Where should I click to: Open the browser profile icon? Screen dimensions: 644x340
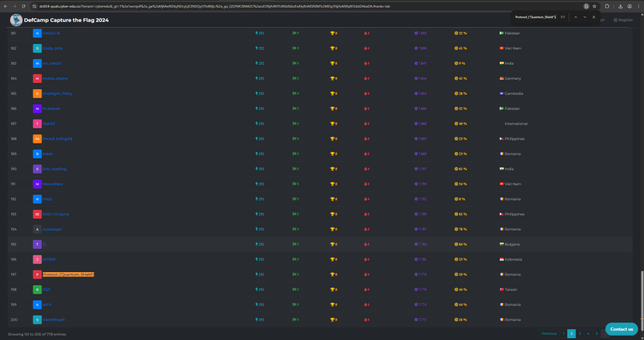[630, 6]
